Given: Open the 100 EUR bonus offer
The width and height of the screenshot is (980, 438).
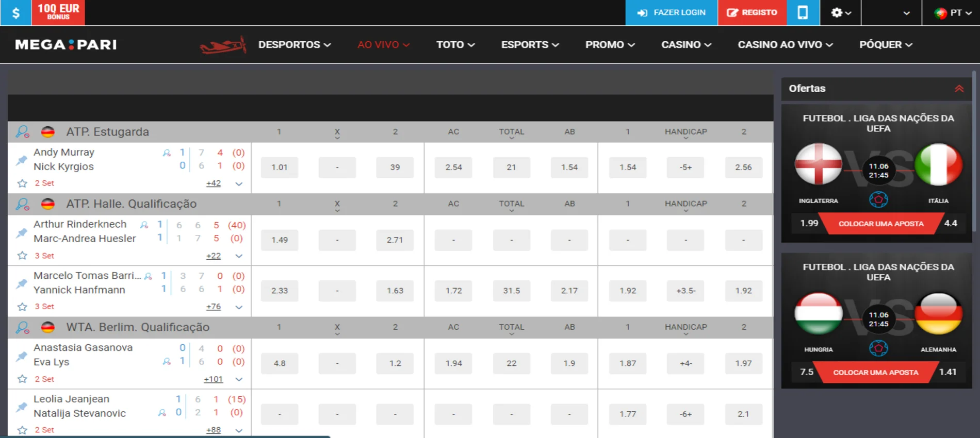Looking at the screenshot, I should (x=58, y=12).
